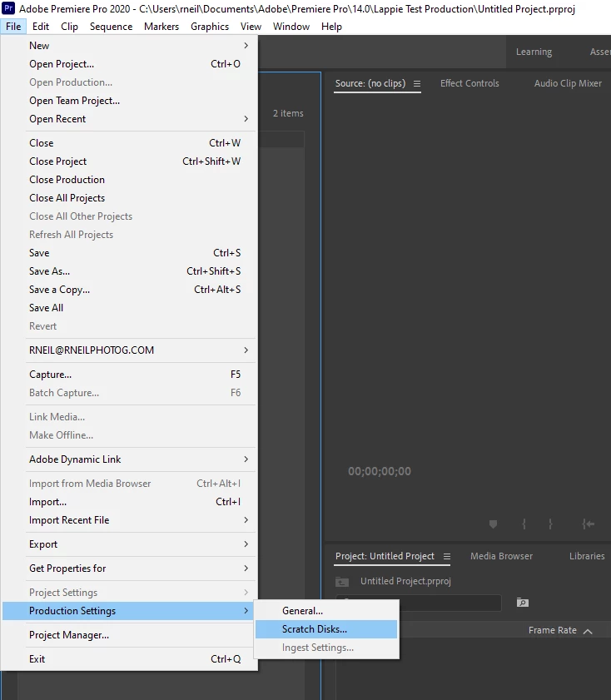Open Project Manager...
Screen dimensions: 611x700
tap(129, 634)
